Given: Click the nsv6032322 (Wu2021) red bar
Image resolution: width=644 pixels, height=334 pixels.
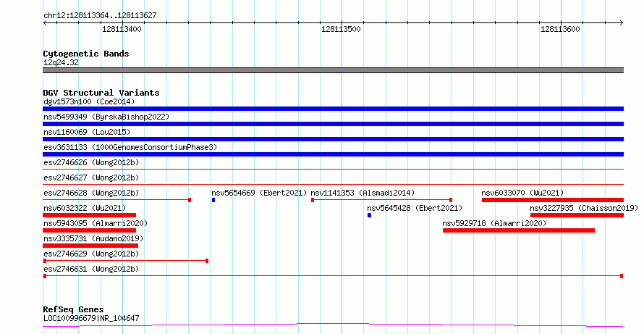Looking at the screenshot, I should (90, 215).
